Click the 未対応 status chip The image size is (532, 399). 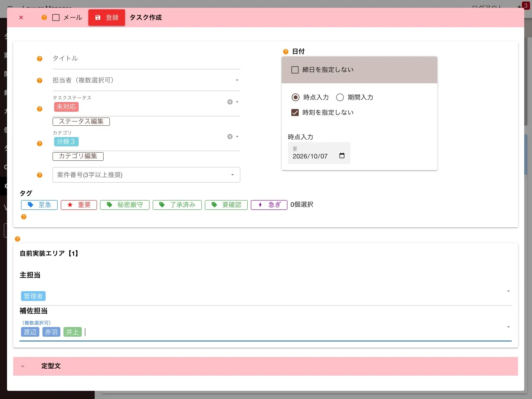point(66,107)
